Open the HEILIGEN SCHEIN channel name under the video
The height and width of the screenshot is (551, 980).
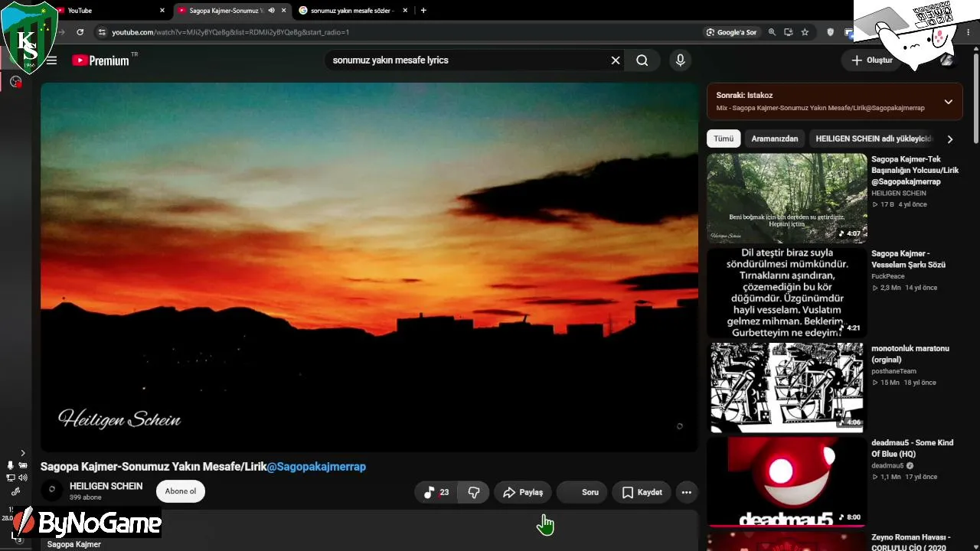coord(106,486)
